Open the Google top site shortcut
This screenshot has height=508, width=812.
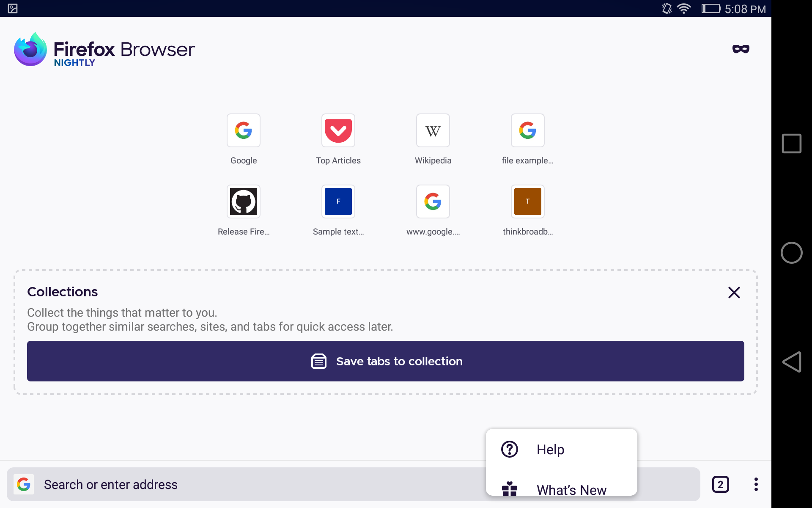coord(243,130)
